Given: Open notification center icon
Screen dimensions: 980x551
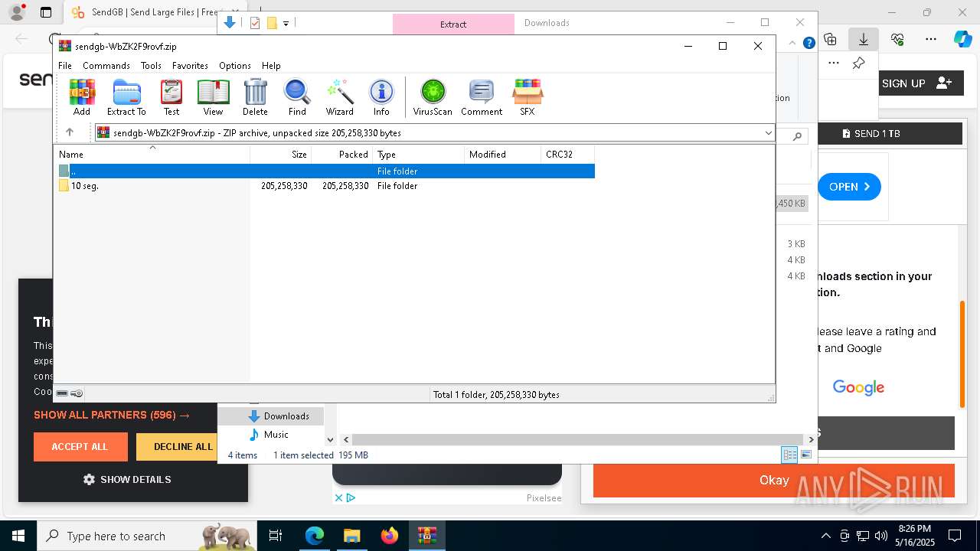Looking at the screenshot, I should [x=955, y=536].
